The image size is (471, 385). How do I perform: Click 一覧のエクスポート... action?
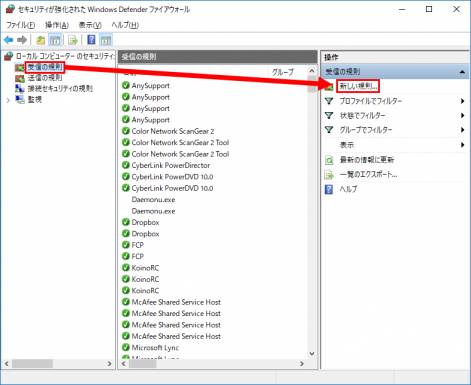click(x=368, y=174)
